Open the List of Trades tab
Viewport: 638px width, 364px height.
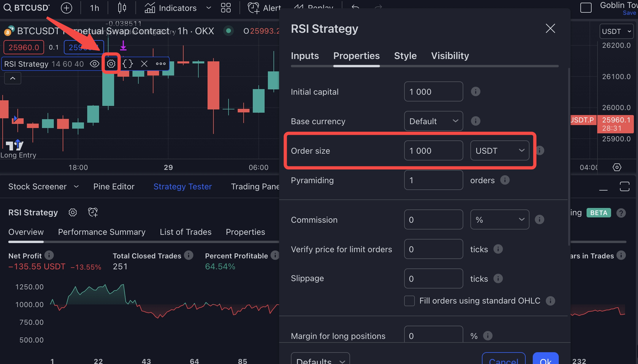[x=185, y=232]
